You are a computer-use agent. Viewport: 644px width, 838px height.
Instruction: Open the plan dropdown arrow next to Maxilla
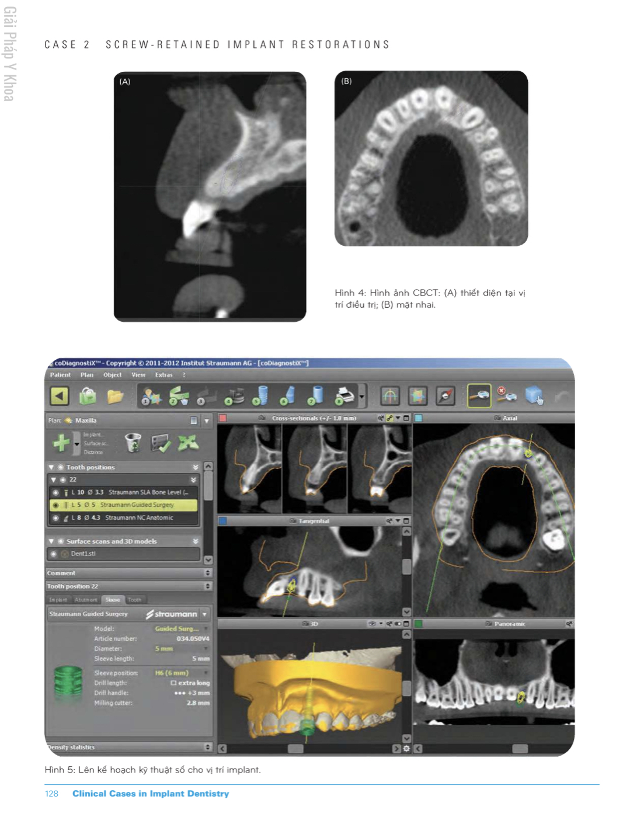(x=206, y=420)
